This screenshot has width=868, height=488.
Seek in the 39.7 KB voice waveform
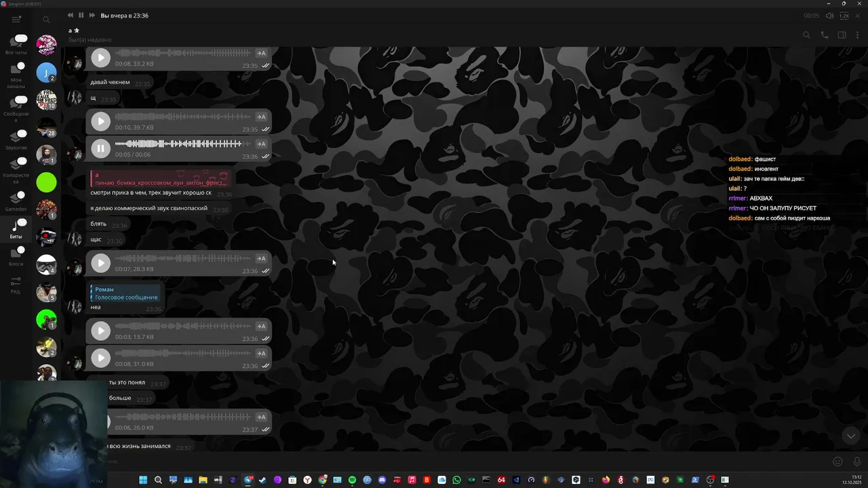(x=183, y=117)
